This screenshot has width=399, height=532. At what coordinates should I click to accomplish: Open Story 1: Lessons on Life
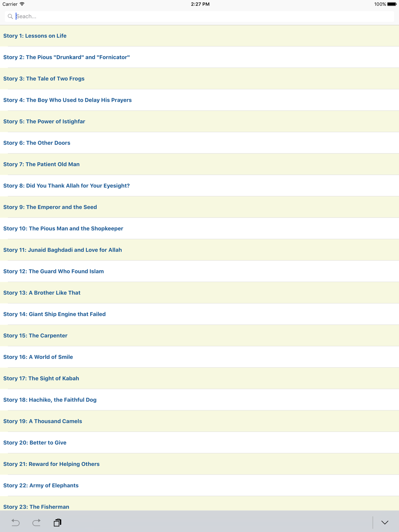(x=199, y=36)
